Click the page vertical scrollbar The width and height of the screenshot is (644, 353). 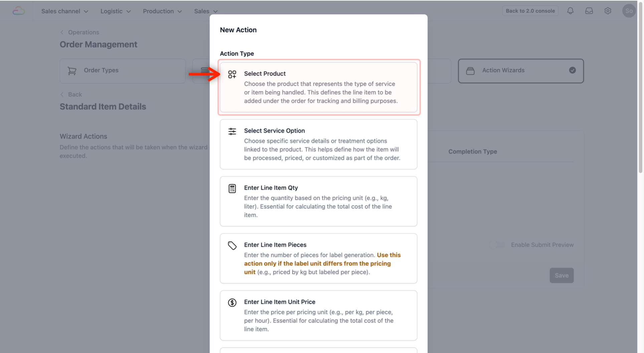pyautogui.click(x=640, y=87)
